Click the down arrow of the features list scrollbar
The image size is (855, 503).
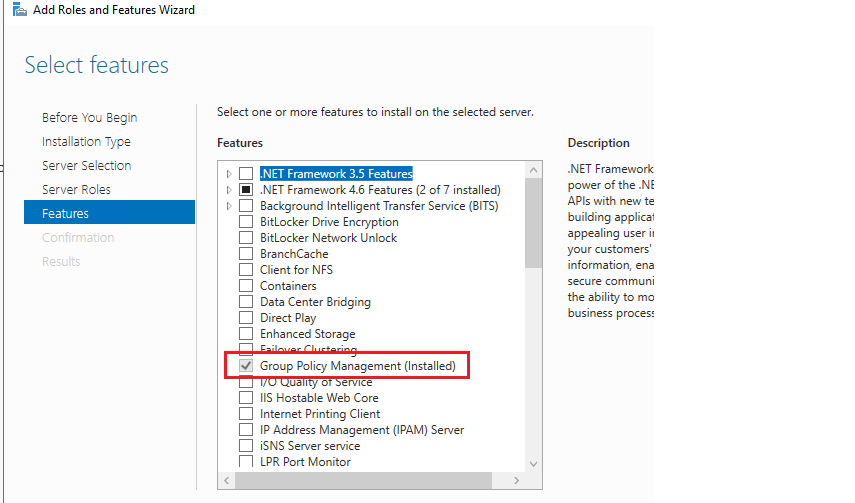tap(533, 464)
